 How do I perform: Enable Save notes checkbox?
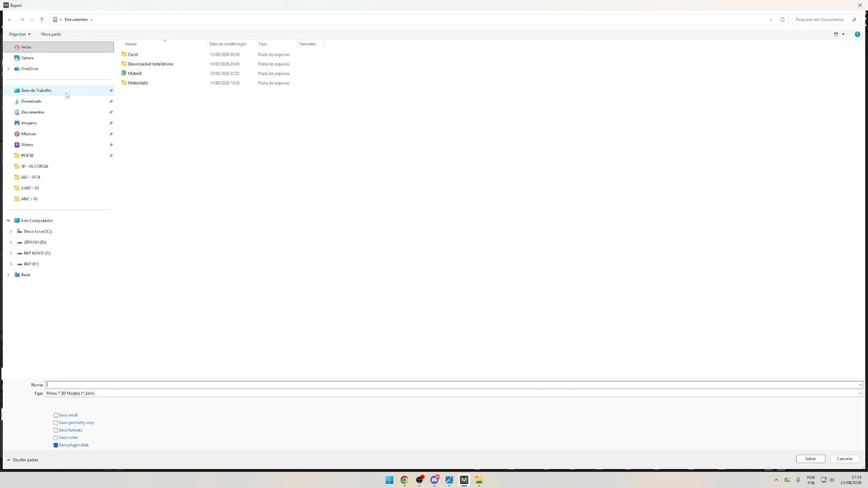coord(56,437)
